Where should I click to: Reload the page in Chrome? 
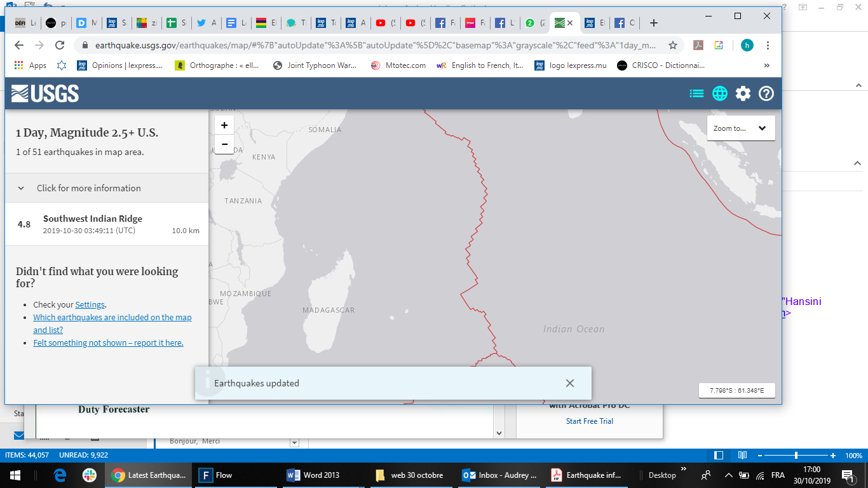coord(60,45)
